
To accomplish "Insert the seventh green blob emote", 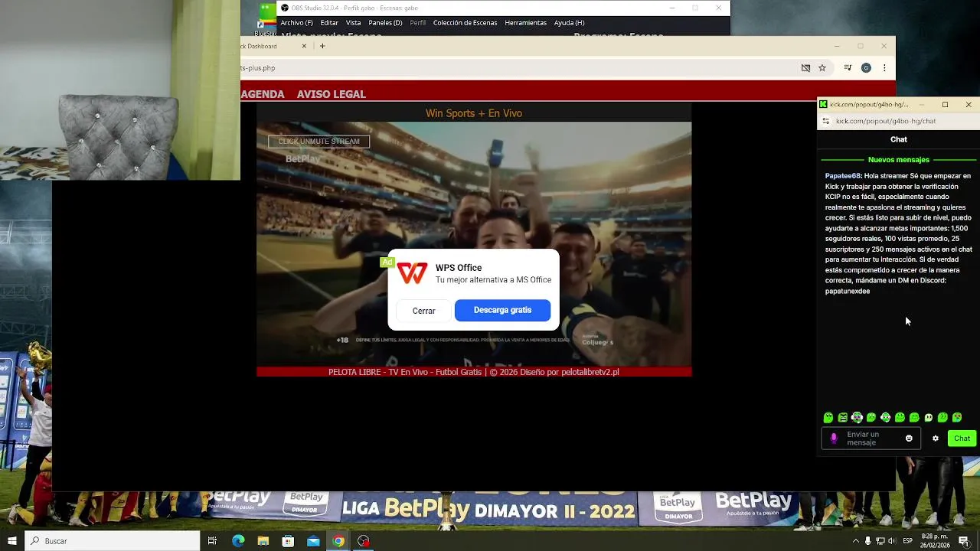I will 914,418.
